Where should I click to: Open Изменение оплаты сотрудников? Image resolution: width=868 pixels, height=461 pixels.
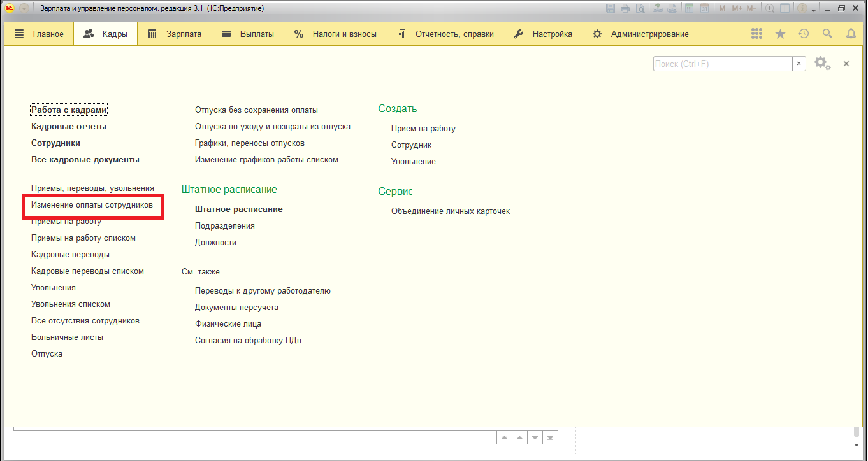coord(92,204)
